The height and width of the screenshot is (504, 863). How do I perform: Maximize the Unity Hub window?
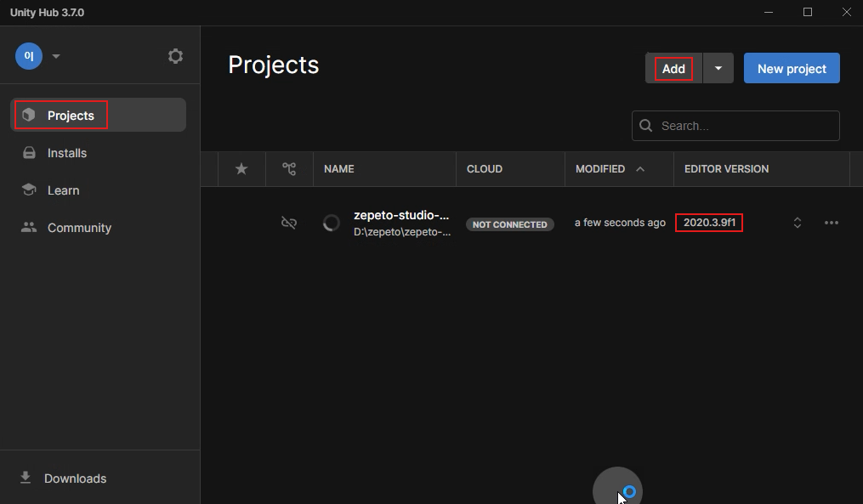click(808, 12)
